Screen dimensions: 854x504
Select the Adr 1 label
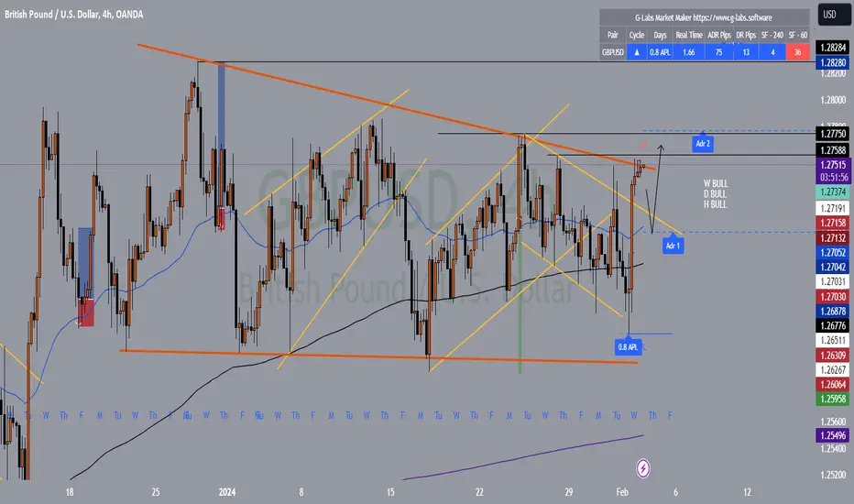(x=673, y=246)
